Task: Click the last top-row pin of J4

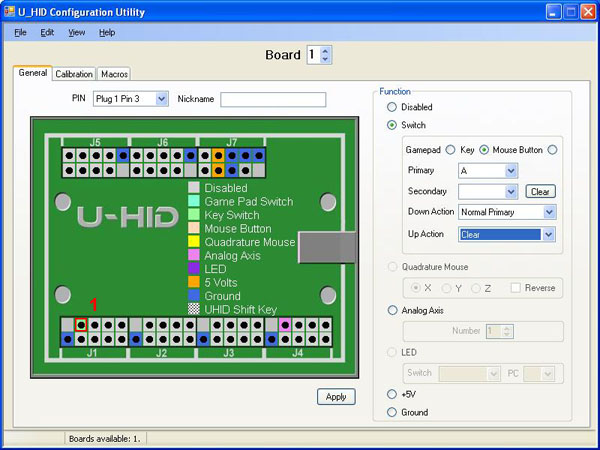Action: (x=326, y=325)
